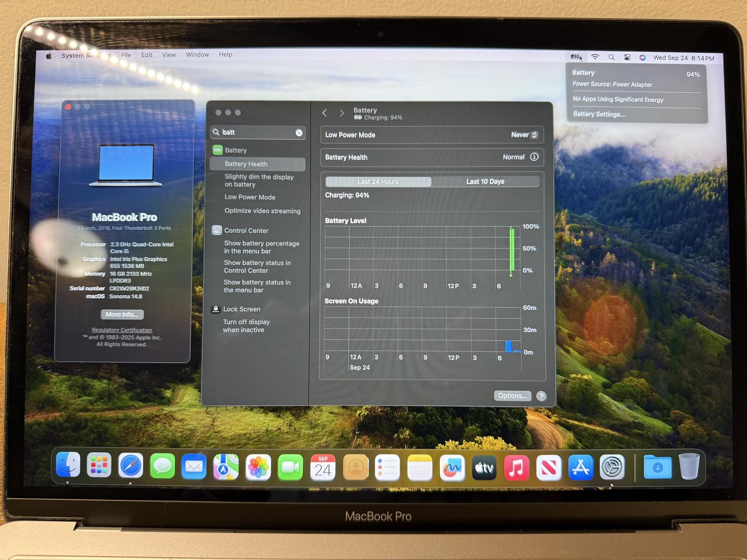Select Show battery status in the menu bar
Screen dimensions: 747x560
tap(258, 286)
